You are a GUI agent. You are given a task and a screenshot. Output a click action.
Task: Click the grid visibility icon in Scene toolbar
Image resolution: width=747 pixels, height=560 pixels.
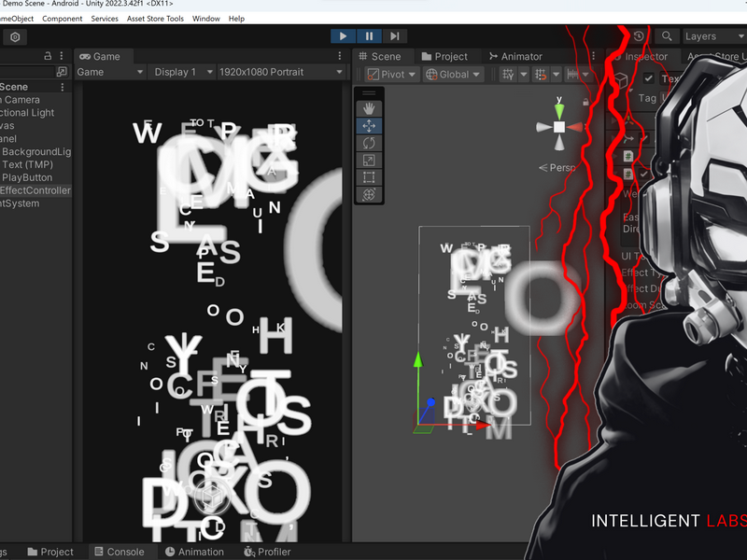pos(508,75)
